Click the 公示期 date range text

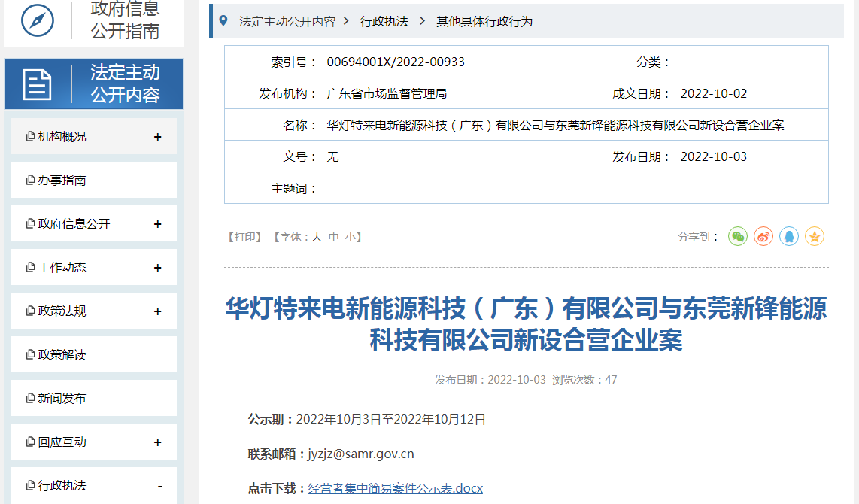tap(391, 420)
